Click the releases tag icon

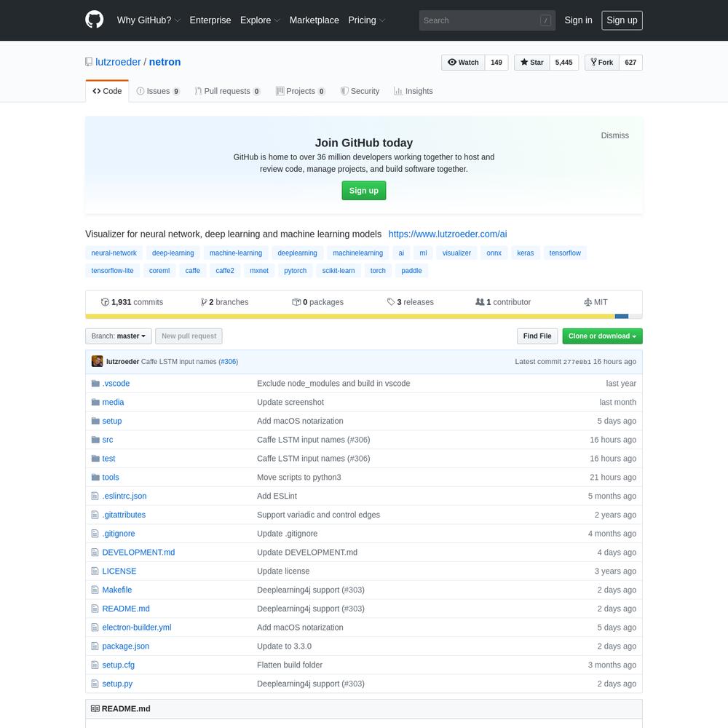(391, 302)
